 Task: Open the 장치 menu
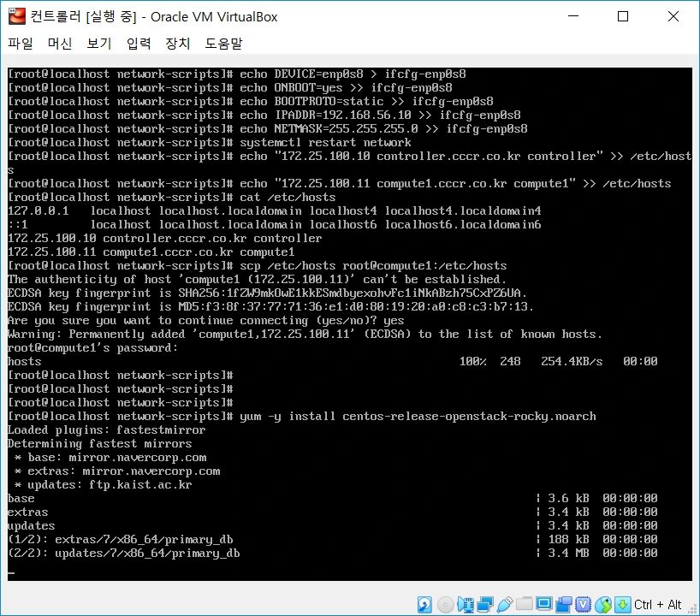pos(178,44)
